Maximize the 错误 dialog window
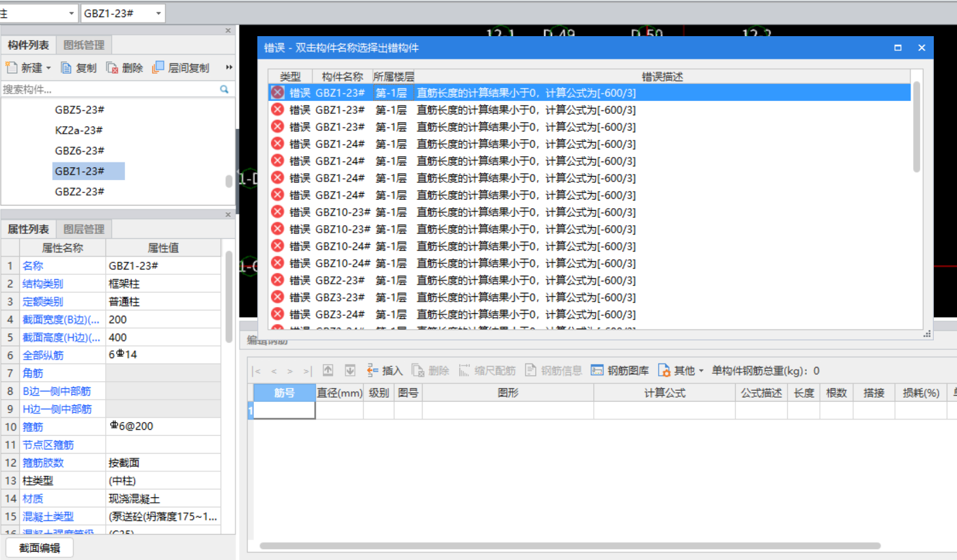The width and height of the screenshot is (957, 560). click(898, 48)
